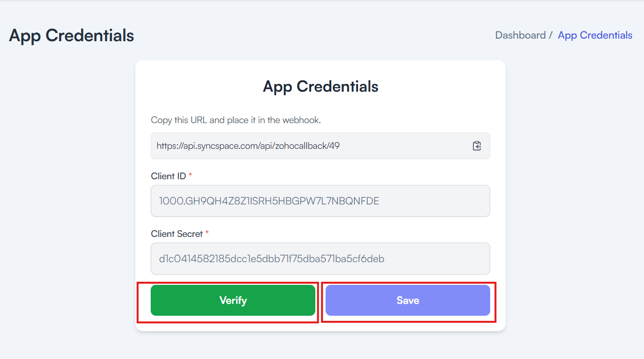Click the 'Copy this URL' instruction text
The width and height of the screenshot is (644, 359).
[236, 120]
